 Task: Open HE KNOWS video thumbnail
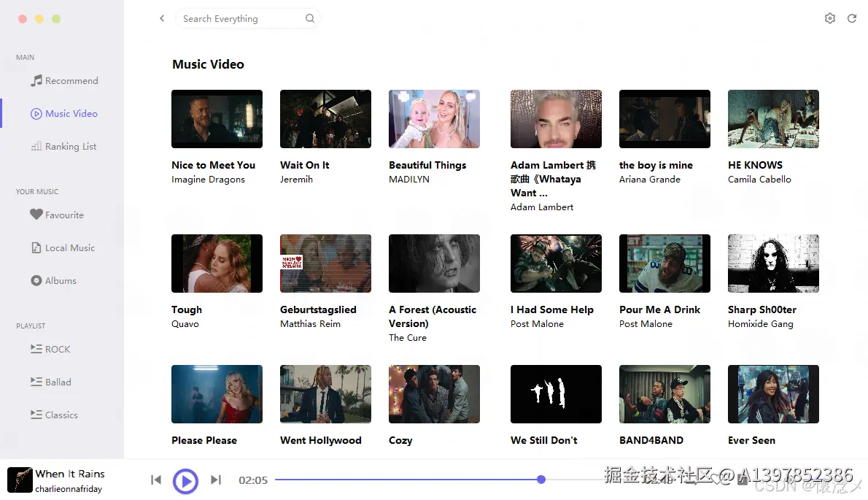click(773, 119)
